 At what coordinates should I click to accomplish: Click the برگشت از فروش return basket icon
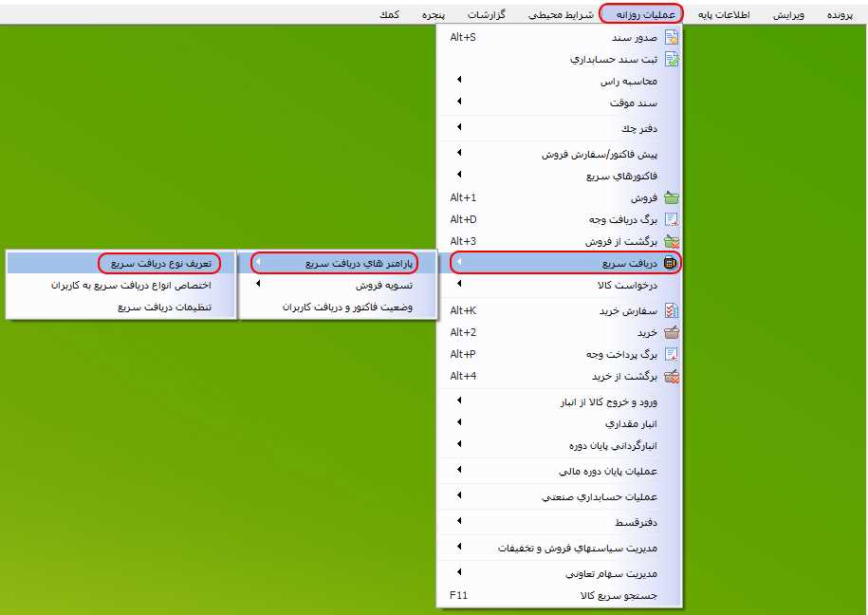672,242
